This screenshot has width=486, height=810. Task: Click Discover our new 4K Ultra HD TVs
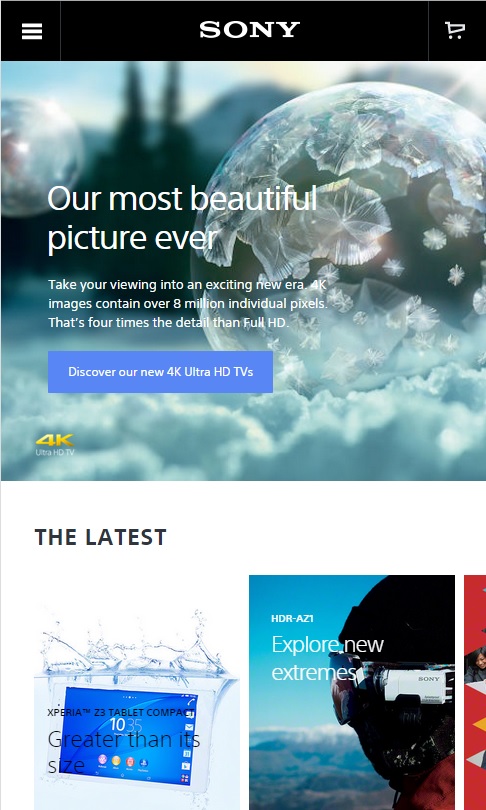(x=161, y=372)
